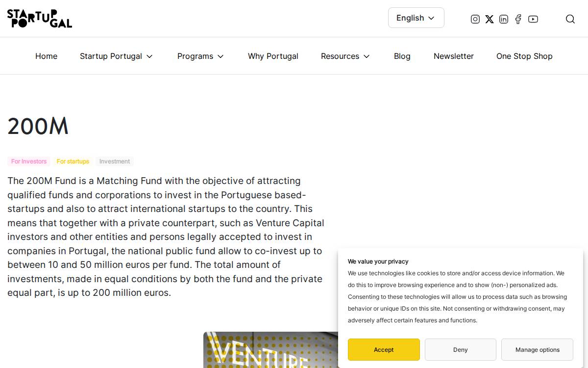The height and width of the screenshot is (368, 588).
Task: Open the X (Twitter) icon
Action: (x=490, y=19)
